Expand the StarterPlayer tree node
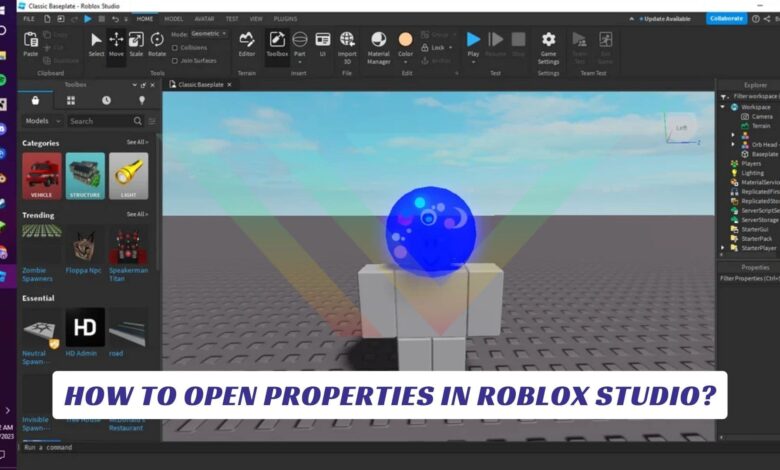The image size is (780, 470). (722, 248)
